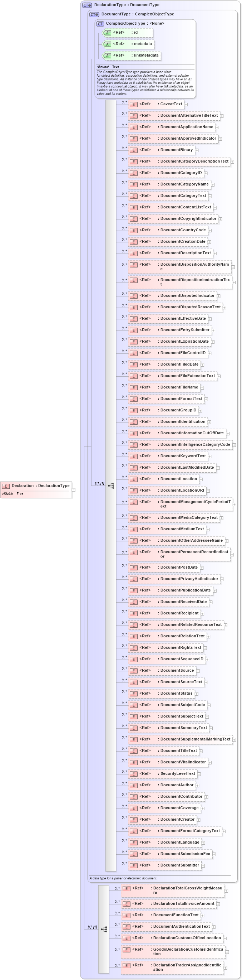Click the 'DeclarationType : DocumentType' header label

pyautogui.click(x=127, y=5)
